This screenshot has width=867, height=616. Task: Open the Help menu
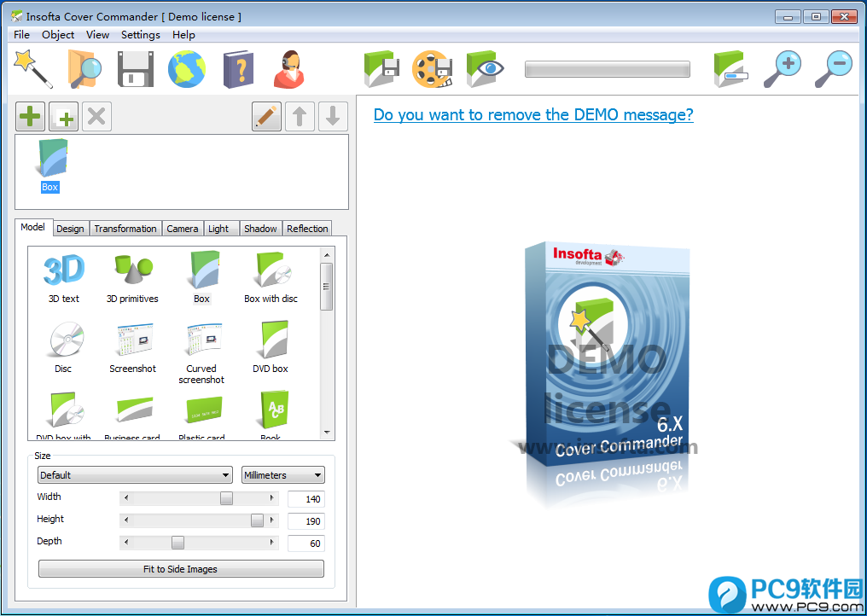tap(183, 35)
